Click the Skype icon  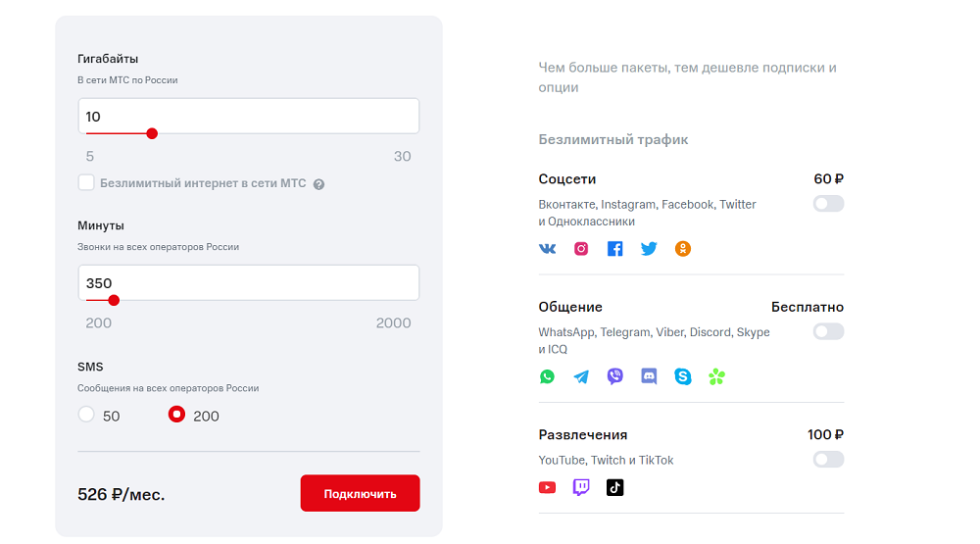(682, 376)
